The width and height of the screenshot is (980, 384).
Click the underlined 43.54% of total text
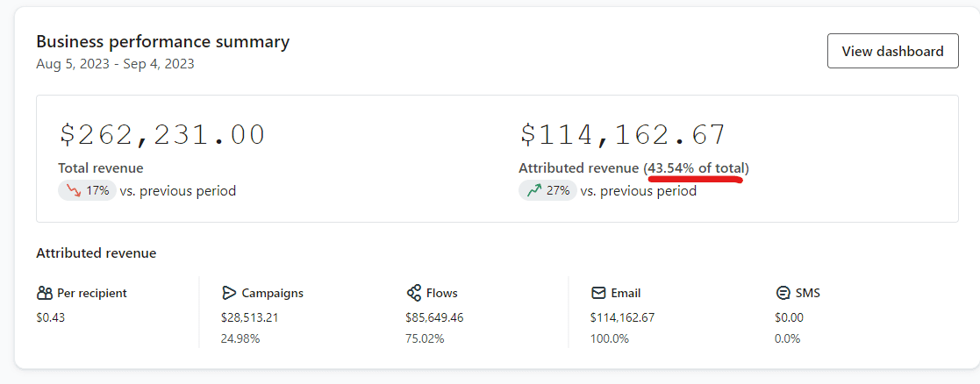click(x=697, y=167)
